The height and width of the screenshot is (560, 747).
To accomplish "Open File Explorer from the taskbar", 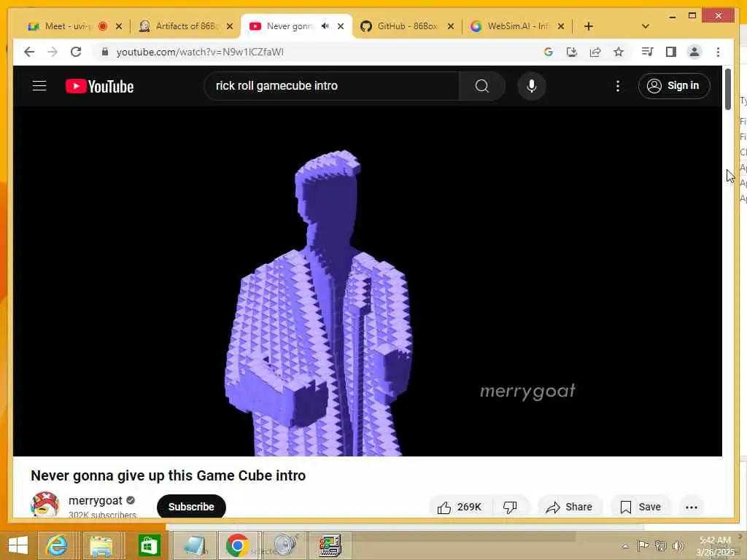I will pyautogui.click(x=101, y=545).
